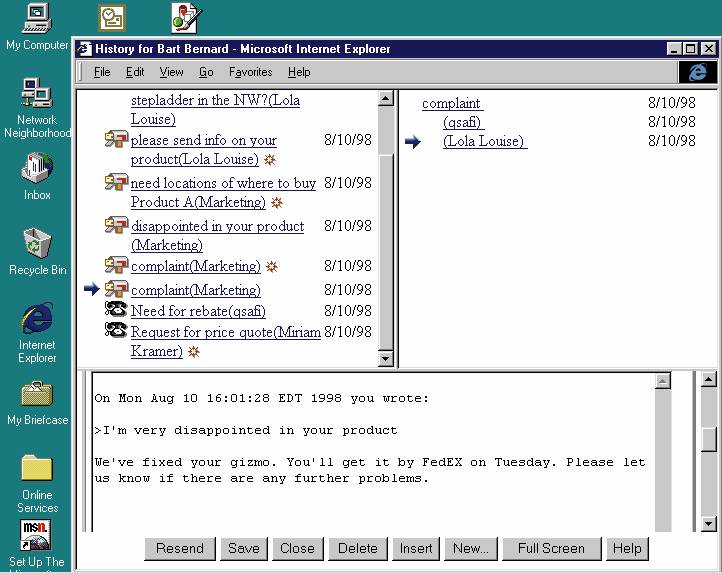
Task: Click the New... button
Action: pos(470,548)
